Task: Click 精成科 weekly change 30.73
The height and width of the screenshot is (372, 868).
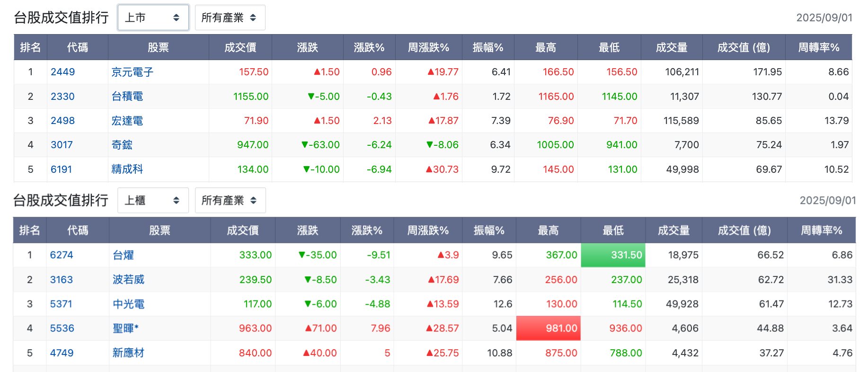Action: [442, 169]
